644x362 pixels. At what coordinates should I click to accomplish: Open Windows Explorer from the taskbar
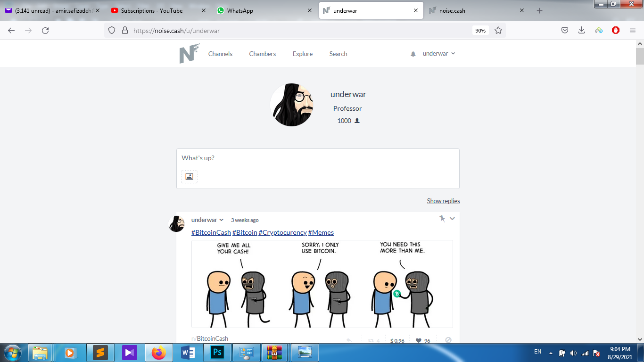click(41, 353)
